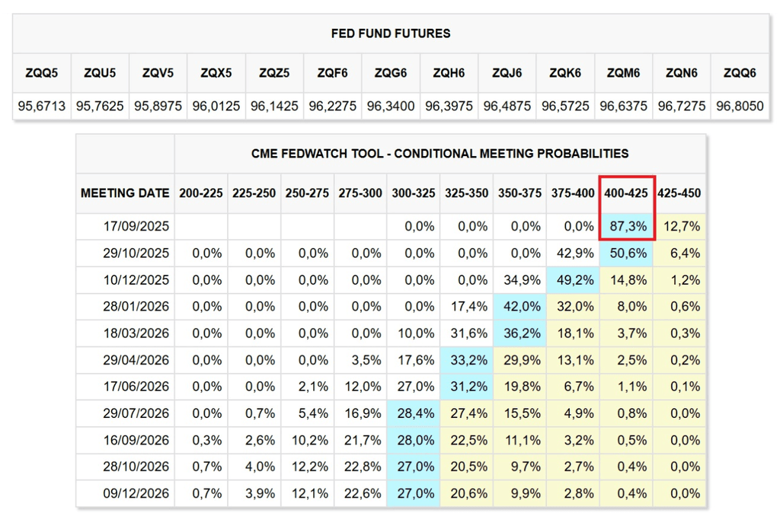The height and width of the screenshot is (532, 780).
Task: Click the 425-450 rate range header
Action: tap(679, 193)
